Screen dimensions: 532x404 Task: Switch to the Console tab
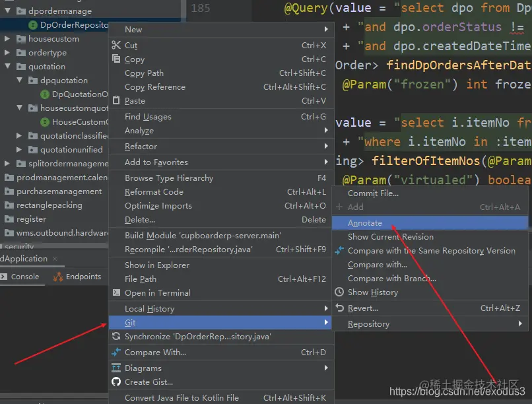point(21,277)
